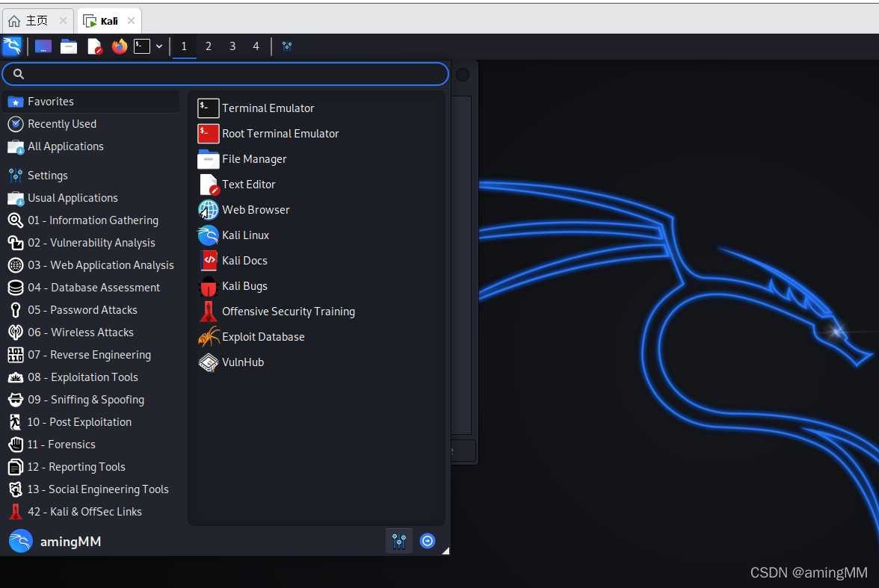The image size is (879, 588).
Task: Open 06 - Wireless Attacks category
Action: tap(91, 332)
